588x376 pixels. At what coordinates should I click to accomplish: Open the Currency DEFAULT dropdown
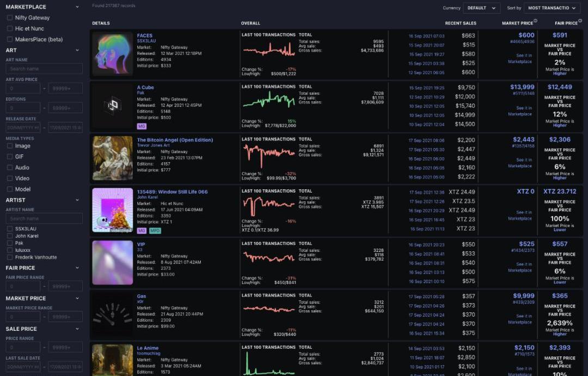tap(481, 8)
